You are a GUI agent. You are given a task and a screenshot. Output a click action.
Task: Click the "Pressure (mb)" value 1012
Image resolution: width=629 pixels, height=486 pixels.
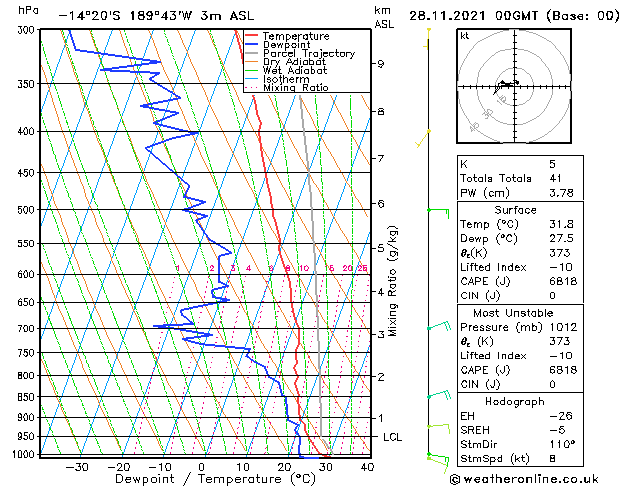[563, 327]
